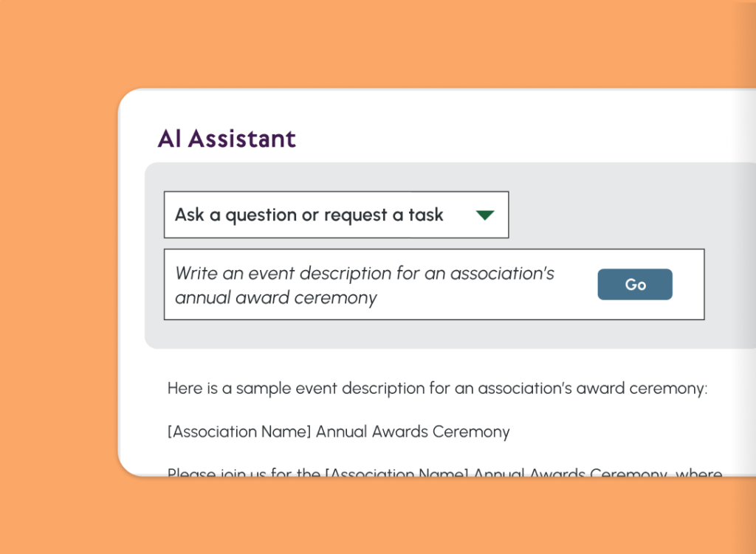
Task: Click "annual award ceremony" in the prompt box
Action: 275,298
